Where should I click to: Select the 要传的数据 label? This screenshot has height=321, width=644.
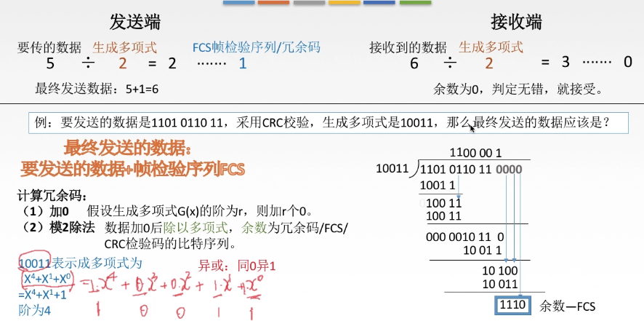[x=49, y=48]
